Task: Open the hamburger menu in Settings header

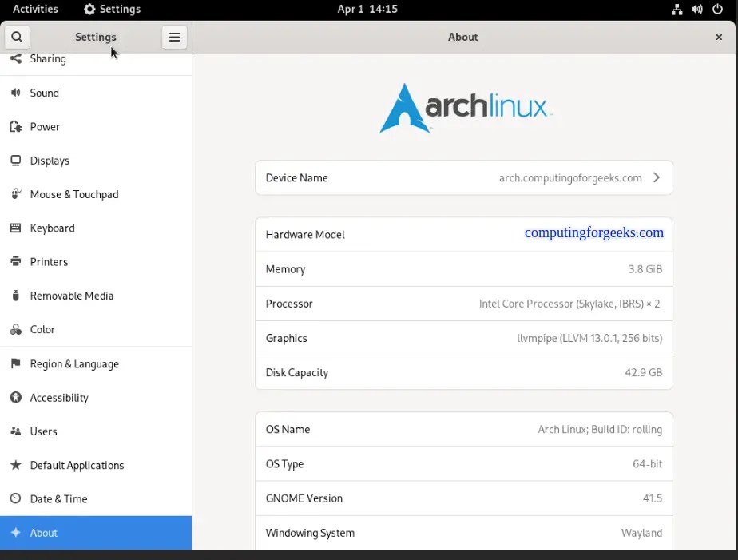Action: tap(174, 37)
